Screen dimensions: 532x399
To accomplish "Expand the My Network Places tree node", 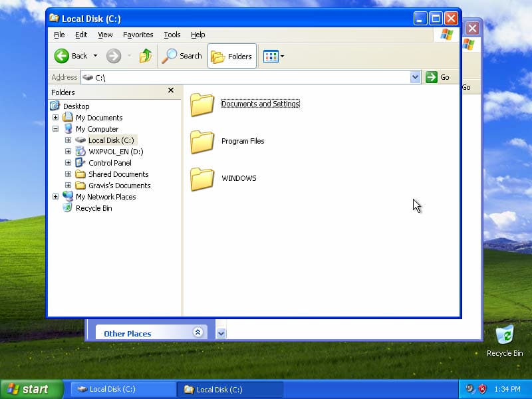I will click(x=56, y=196).
